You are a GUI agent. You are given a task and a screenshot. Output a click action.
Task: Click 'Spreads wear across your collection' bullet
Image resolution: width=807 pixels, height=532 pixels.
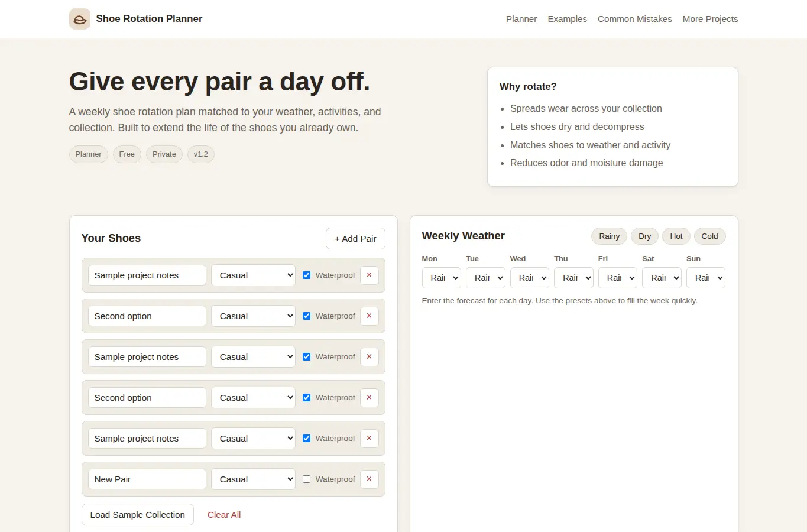586,109
